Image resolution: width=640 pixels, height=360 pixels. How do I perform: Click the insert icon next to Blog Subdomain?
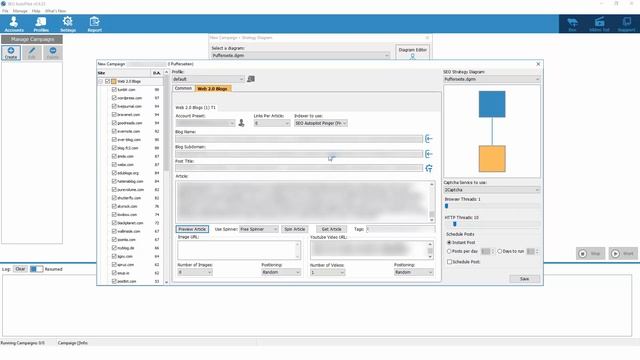tap(429, 154)
